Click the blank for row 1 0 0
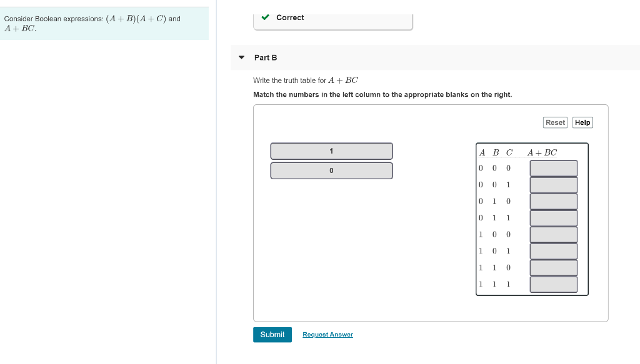The image size is (640, 364). click(553, 234)
